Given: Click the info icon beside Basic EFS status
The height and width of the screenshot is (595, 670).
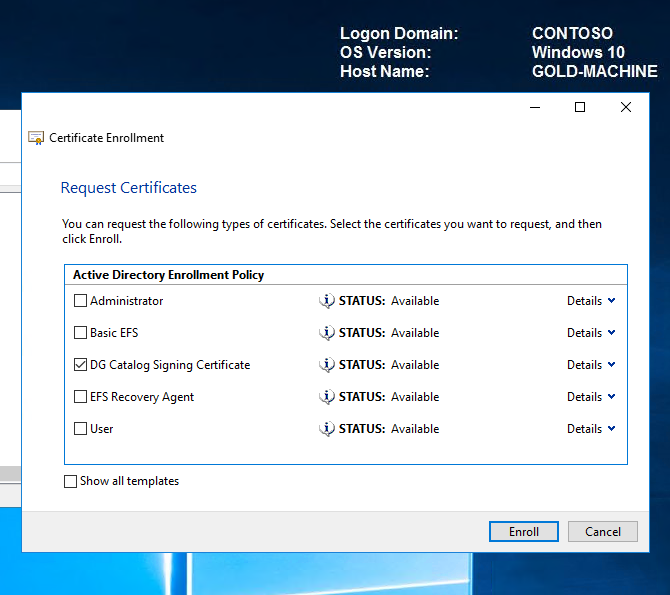Looking at the screenshot, I should pos(327,333).
